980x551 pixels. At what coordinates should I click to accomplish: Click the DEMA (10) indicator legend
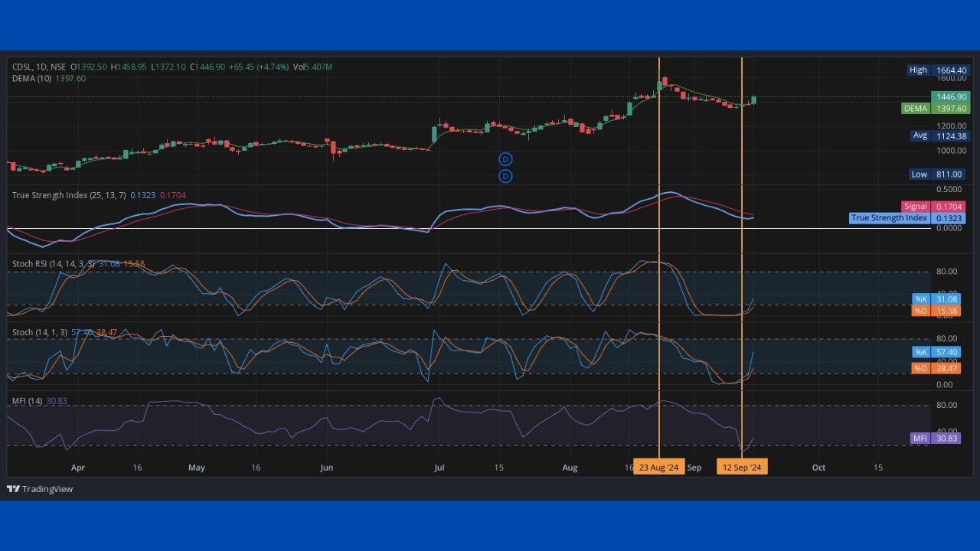(49, 78)
